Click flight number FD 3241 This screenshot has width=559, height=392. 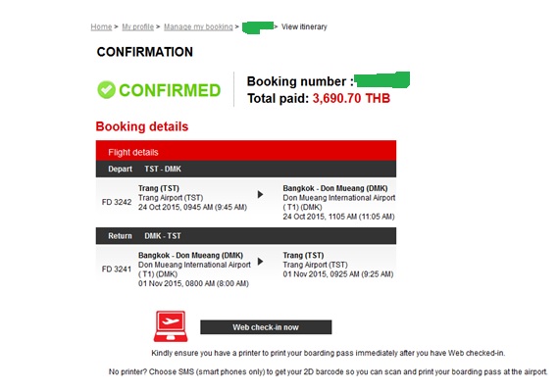point(117,269)
